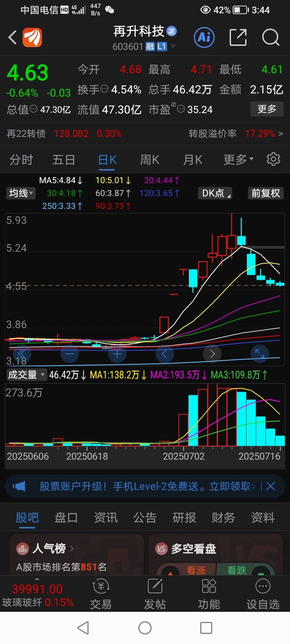Move chart right with right arrow
Viewport: 290px width, 644px height.
[x=212, y=354]
